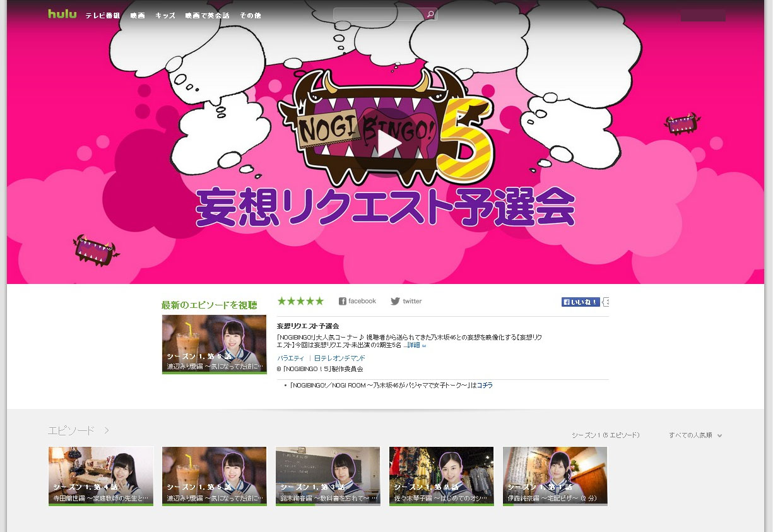Follow the コチラ link
Image resolution: width=773 pixels, height=532 pixels.
point(485,385)
